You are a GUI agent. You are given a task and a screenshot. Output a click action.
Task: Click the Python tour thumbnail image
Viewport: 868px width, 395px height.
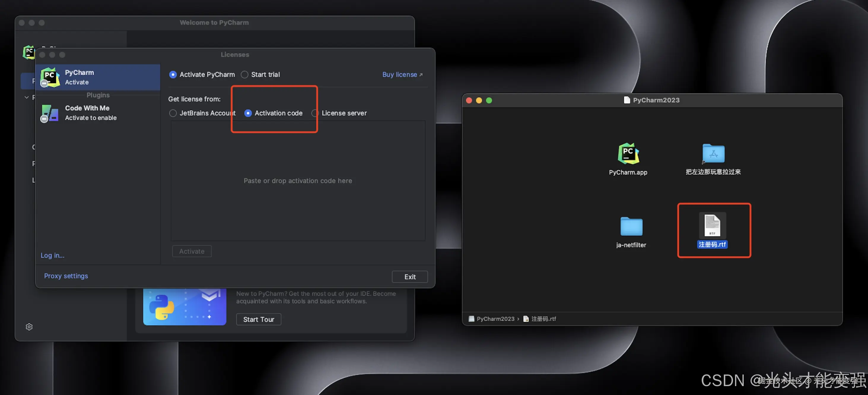(x=184, y=307)
